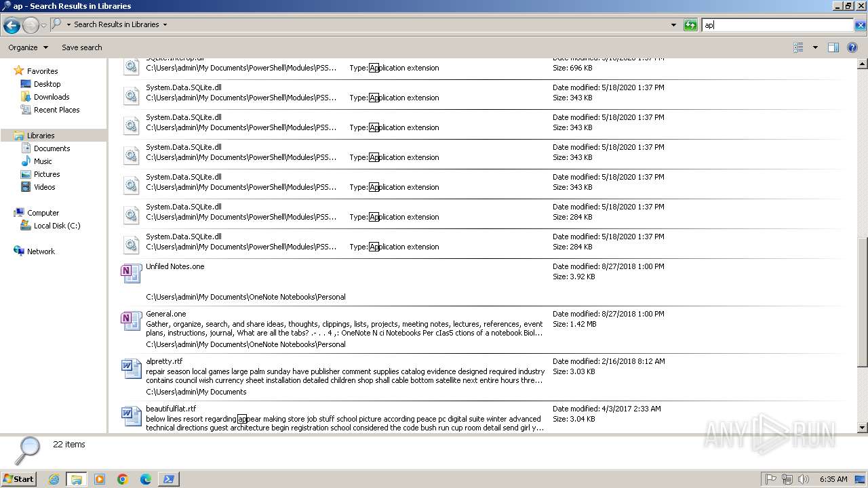Open the recent pages dropdown arrow
The height and width of the screenshot is (488, 868).
(43, 26)
